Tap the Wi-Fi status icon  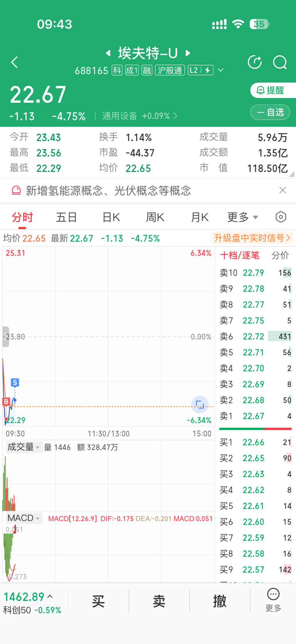coord(238,24)
